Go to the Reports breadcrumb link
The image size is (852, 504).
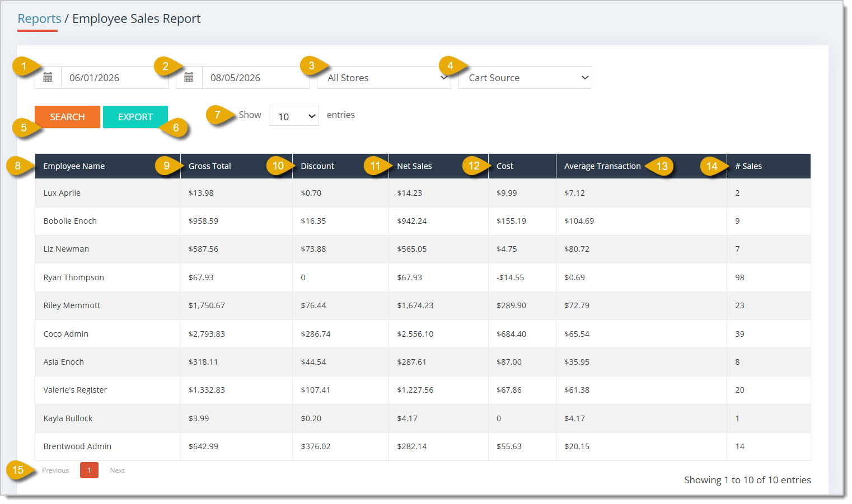(x=39, y=18)
